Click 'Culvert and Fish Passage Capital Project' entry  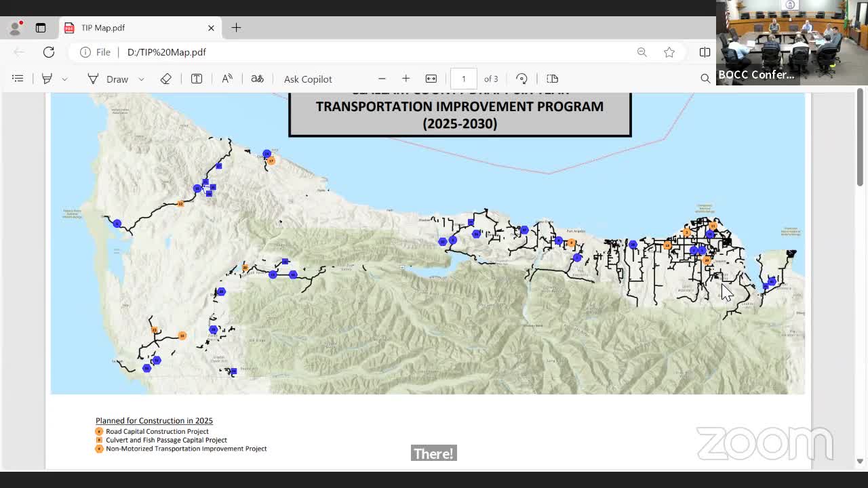tap(161, 440)
